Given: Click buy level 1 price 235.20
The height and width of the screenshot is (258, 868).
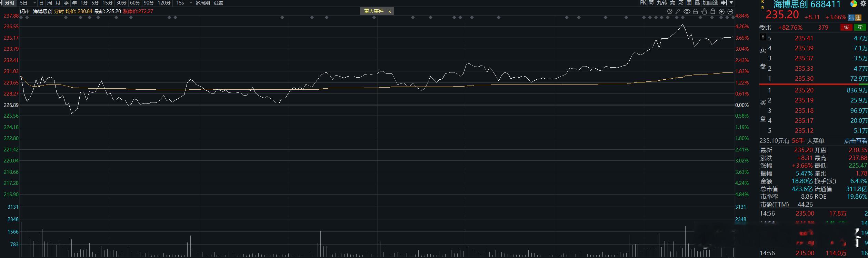Looking at the screenshot, I should point(804,90).
